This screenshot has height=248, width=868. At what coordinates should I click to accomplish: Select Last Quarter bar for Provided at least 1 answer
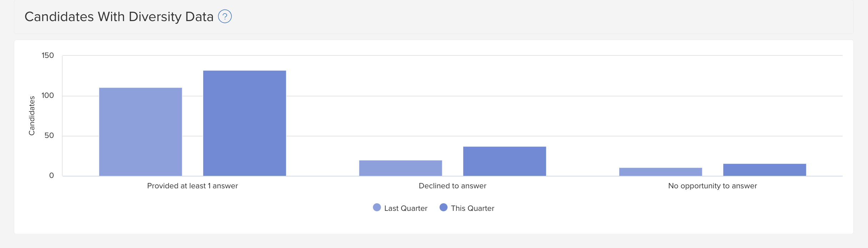coord(140,132)
